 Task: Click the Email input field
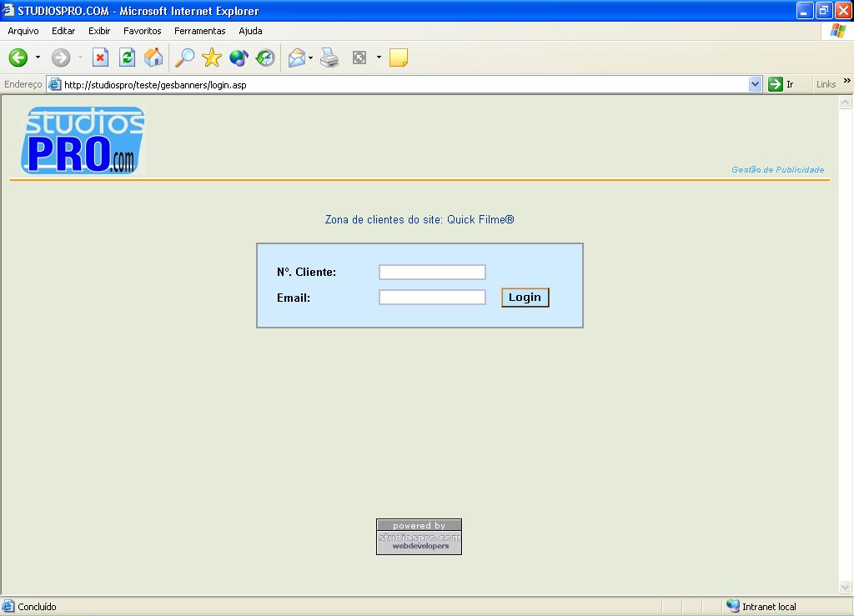coord(432,298)
